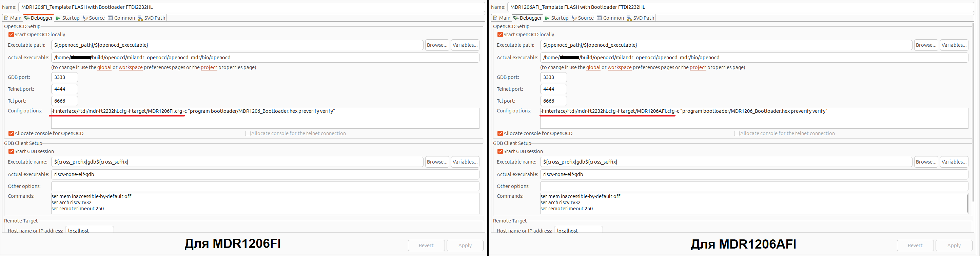The image size is (980, 256).
Task: Click the Source tab icon in the MDR1206FI dialog
Action: (85, 18)
